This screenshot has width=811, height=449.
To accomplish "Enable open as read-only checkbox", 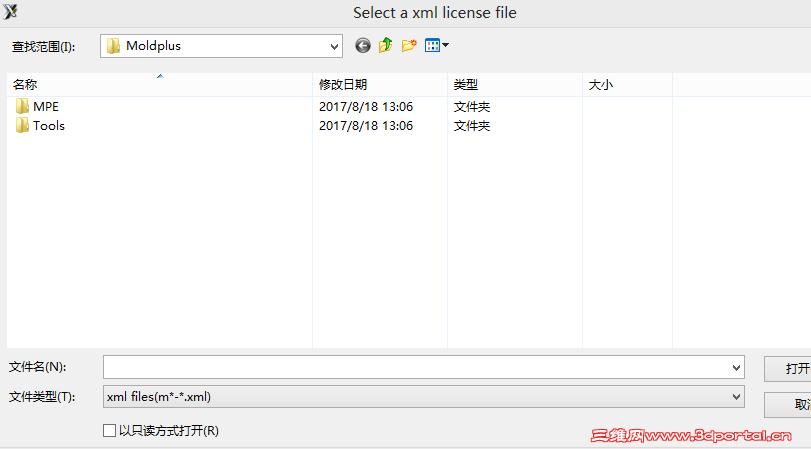I will [x=109, y=430].
